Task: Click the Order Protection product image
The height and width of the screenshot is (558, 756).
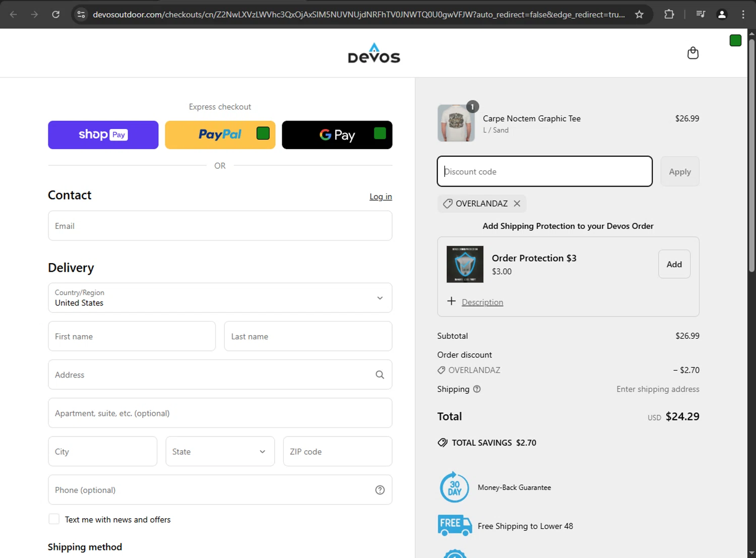Action: [x=465, y=264]
